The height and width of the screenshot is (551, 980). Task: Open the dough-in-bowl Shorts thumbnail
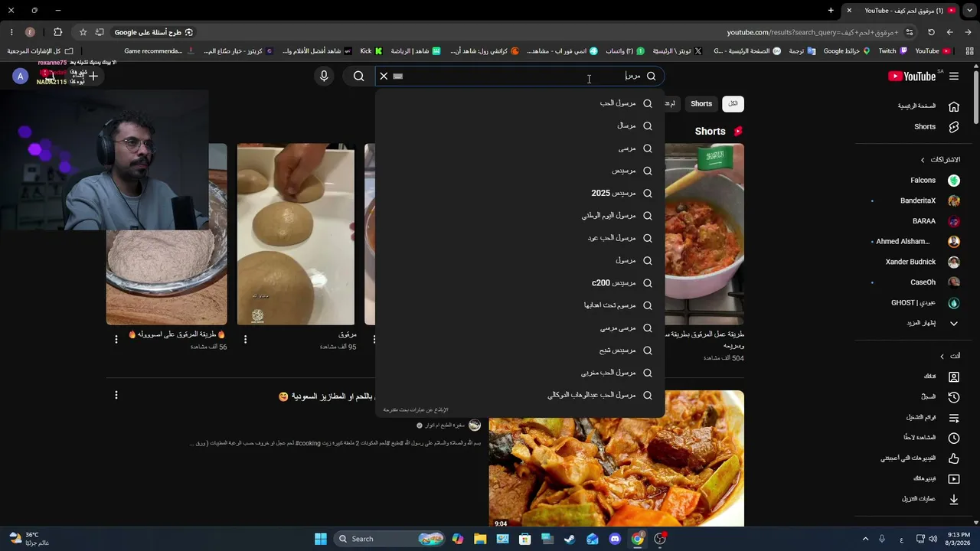[x=167, y=234]
